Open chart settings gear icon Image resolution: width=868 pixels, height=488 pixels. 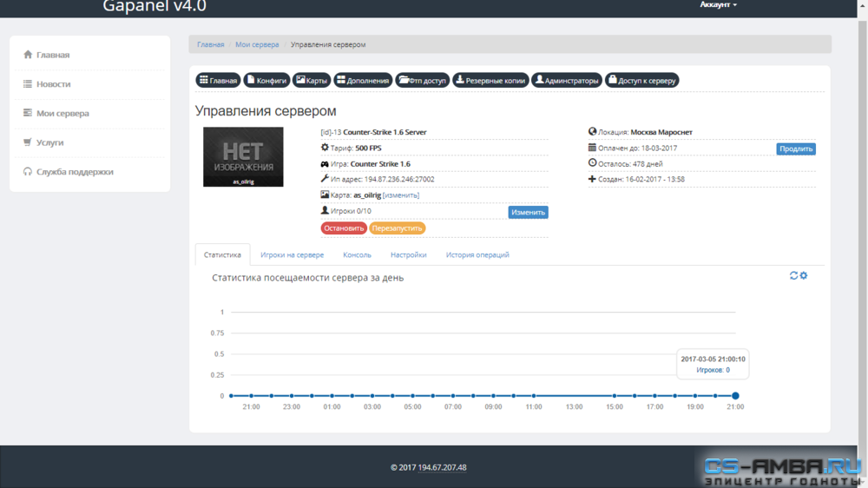coord(804,275)
